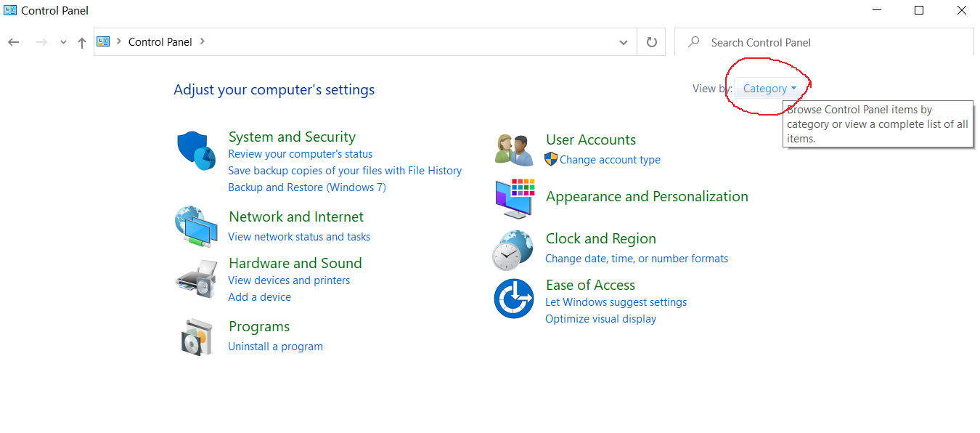Image resolution: width=980 pixels, height=433 pixels.
Task: Open the Hardware and Sound printer icon
Action: click(x=197, y=279)
